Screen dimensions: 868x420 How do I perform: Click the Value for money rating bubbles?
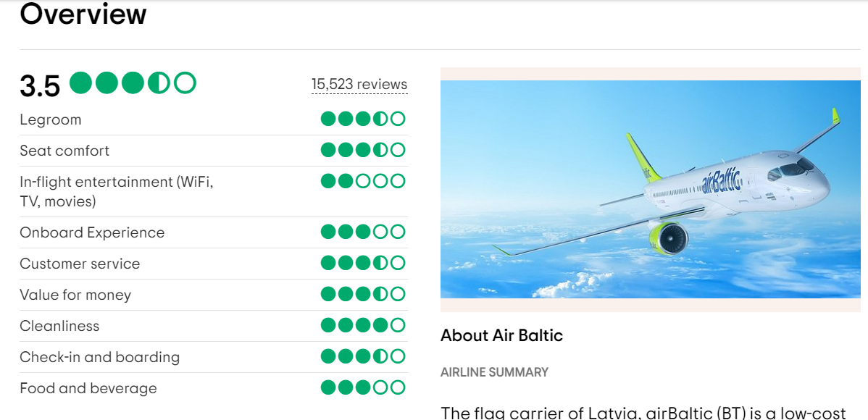point(363,294)
